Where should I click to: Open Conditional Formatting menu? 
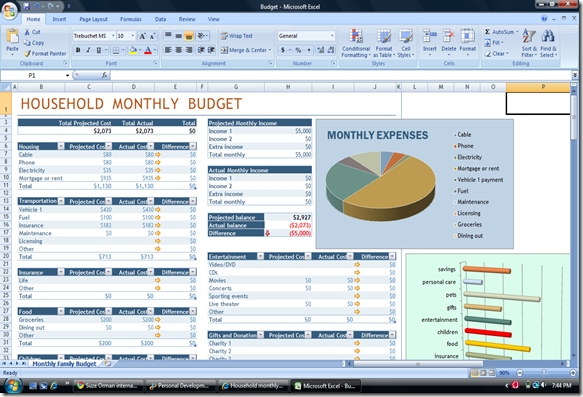coord(356,43)
